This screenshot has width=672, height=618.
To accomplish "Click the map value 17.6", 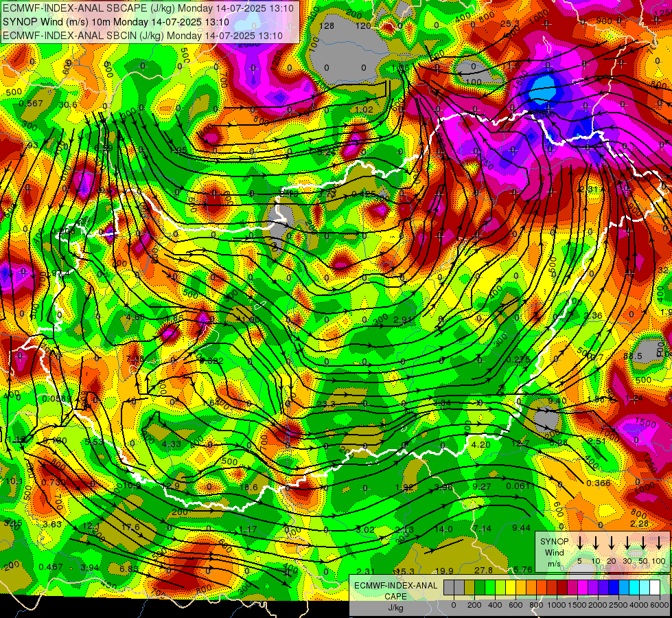I will pos(130,527).
